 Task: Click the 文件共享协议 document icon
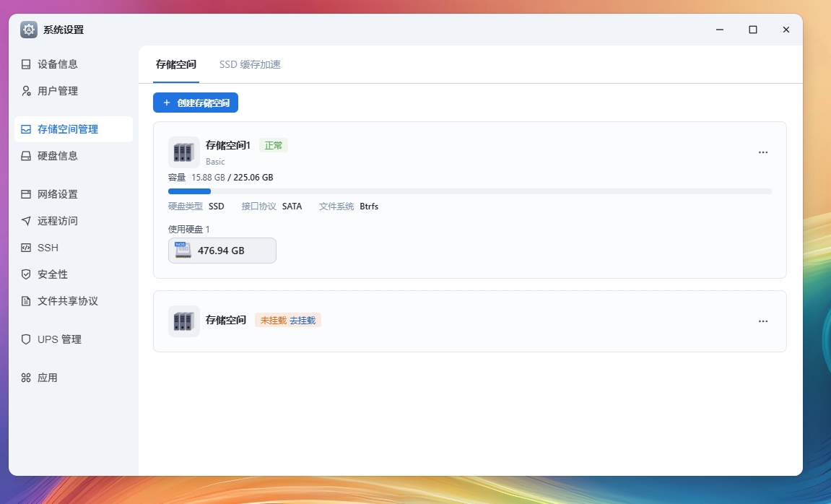click(26, 301)
